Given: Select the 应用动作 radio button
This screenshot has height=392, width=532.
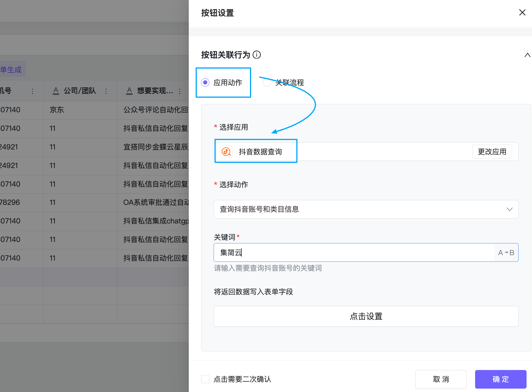Looking at the screenshot, I should (x=205, y=83).
